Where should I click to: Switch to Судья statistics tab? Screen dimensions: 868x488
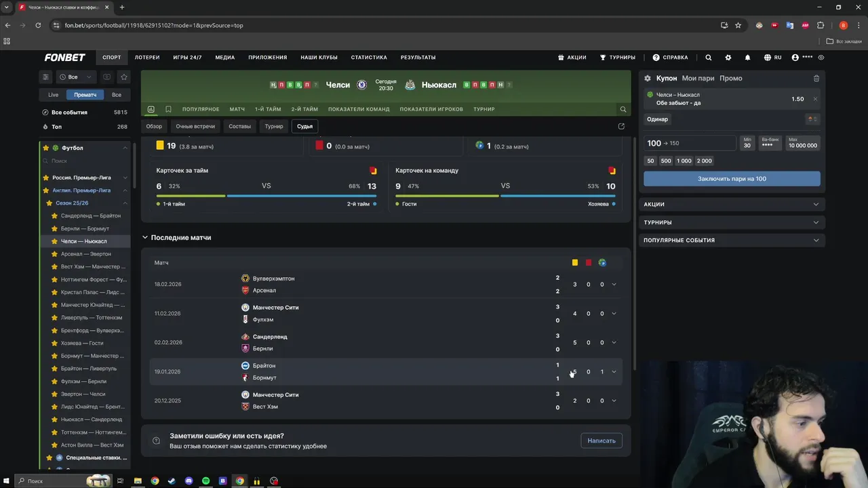click(x=304, y=126)
